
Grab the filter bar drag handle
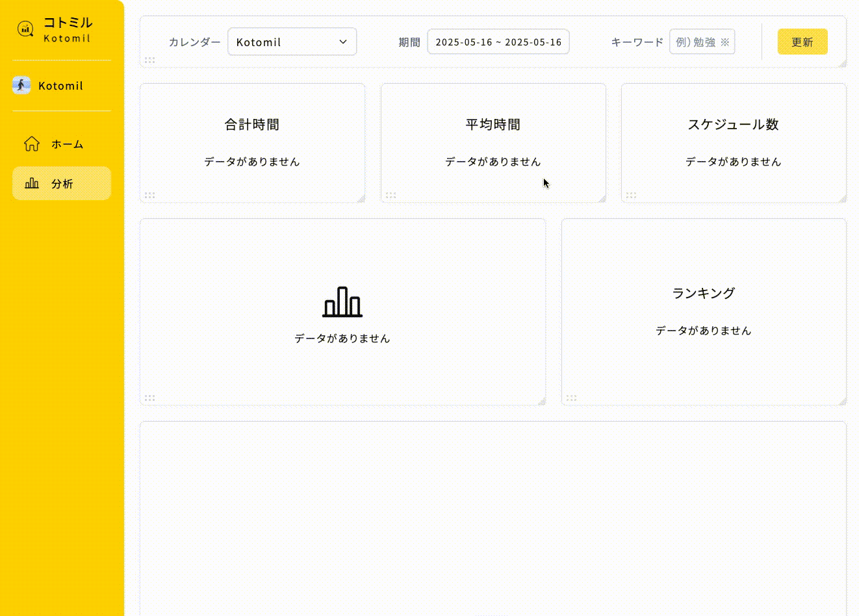(x=150, y=60)
